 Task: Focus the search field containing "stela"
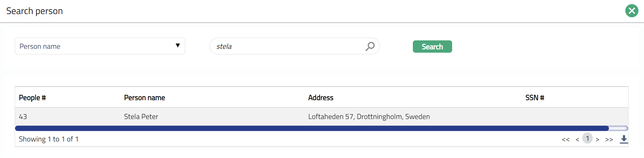[288, 46]
